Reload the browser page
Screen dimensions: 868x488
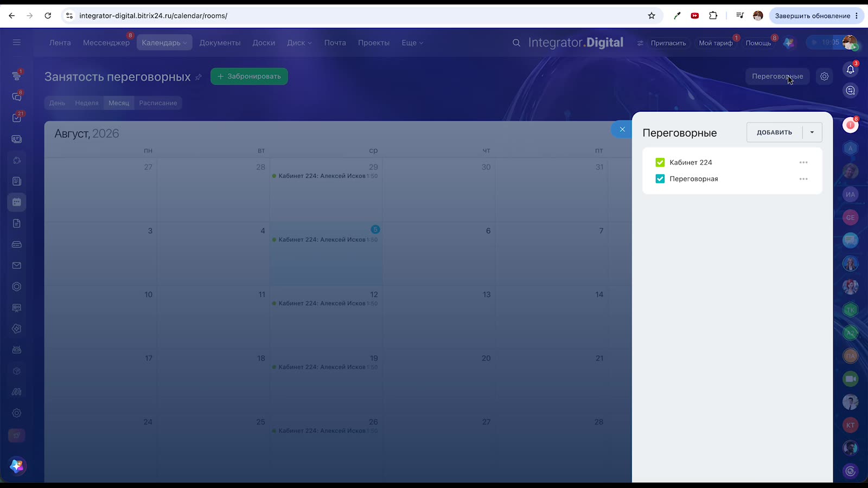point(48,16)
